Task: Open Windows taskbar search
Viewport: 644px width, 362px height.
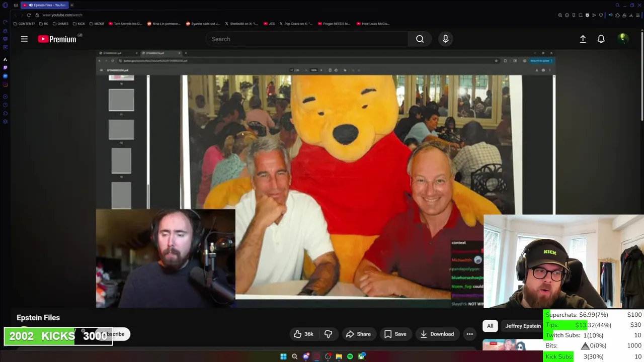Action: click(x=294, y=356)
